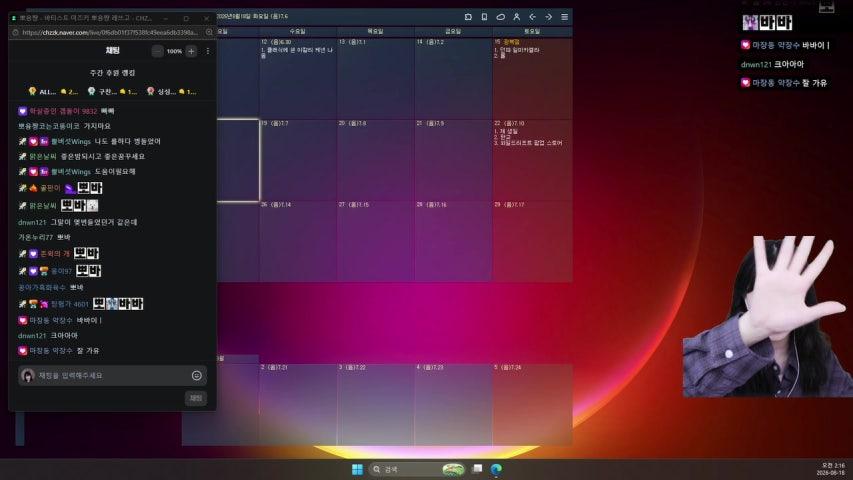Select the calendar cell for day 29
This screenshot has height=480, width=853.
[532, 242]
